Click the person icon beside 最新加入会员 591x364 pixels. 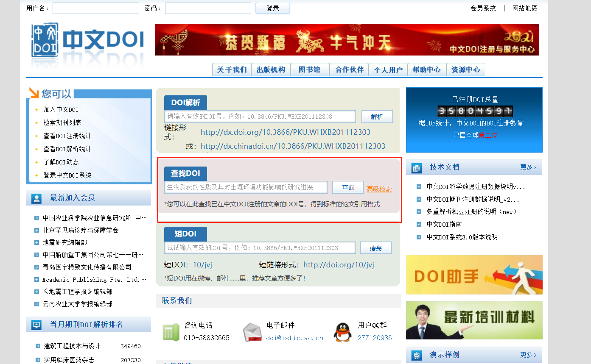click(x=35, y=197)
